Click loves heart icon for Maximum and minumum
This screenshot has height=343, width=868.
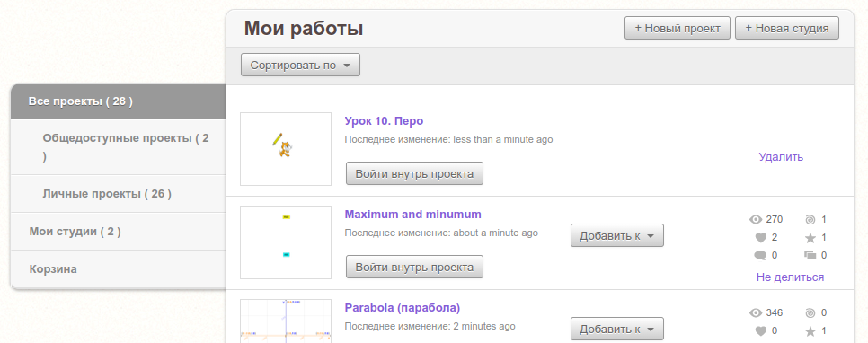(760, 238)
